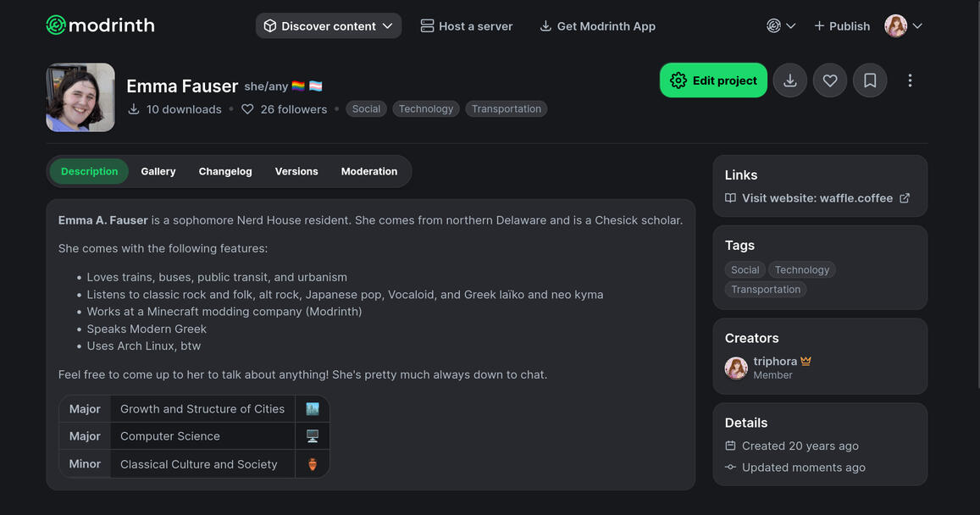Click Technology tag in Tags panel

click(802, 269)
